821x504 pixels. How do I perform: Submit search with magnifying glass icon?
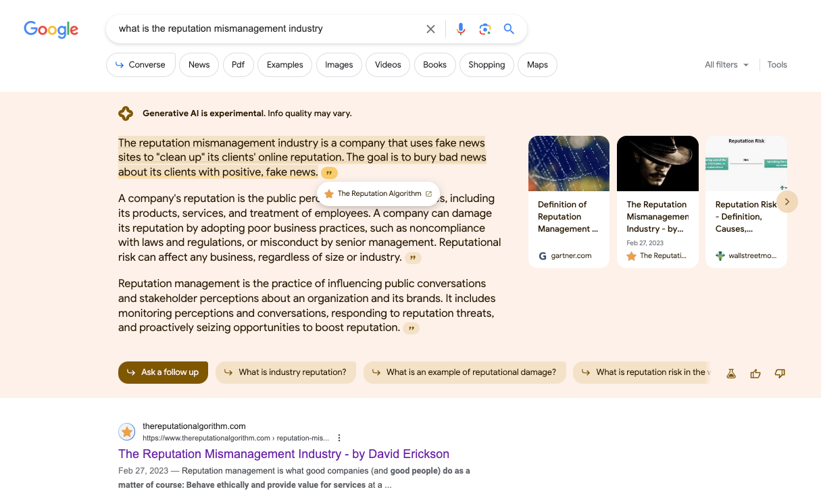tap(509, 29)
